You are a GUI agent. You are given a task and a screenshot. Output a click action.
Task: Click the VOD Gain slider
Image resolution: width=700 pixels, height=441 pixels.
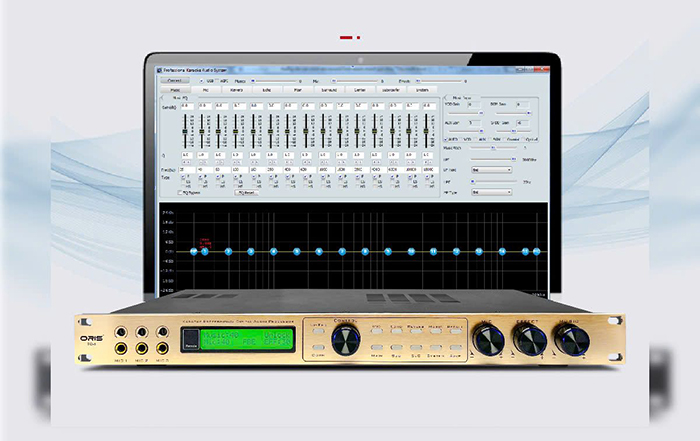(x=464, y=113)
